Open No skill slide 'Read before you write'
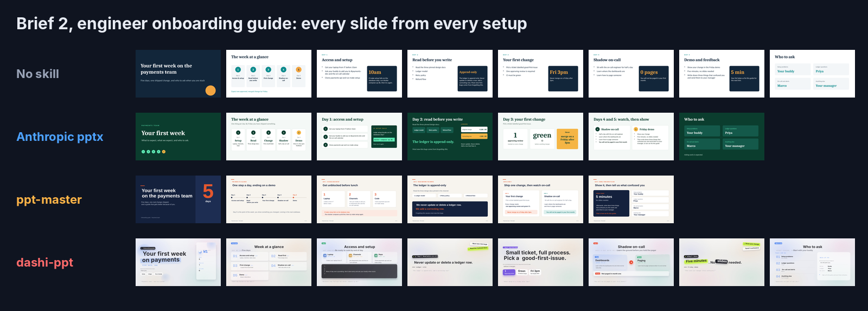This screenshot has width=868, height=311. 450,74
